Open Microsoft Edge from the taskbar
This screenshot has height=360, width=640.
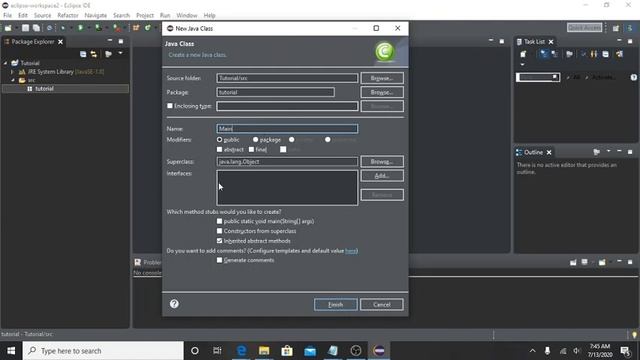[x=241, y=351]
